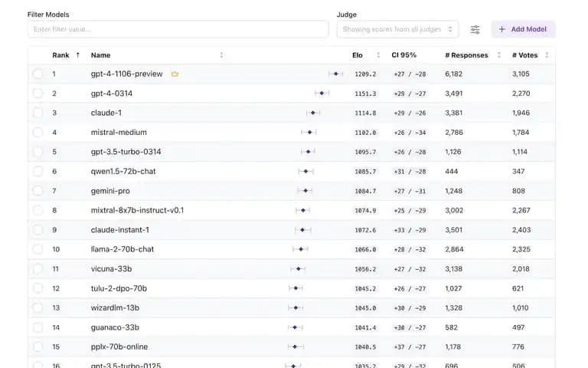Tick the mixtral-8x7b-instruct-v0.1 checkbox
The height and width of the screenshot is (368, 588).
(38, 210)
